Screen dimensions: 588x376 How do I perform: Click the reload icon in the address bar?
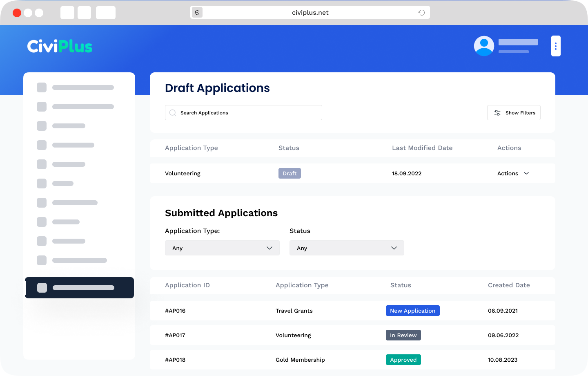421,12
